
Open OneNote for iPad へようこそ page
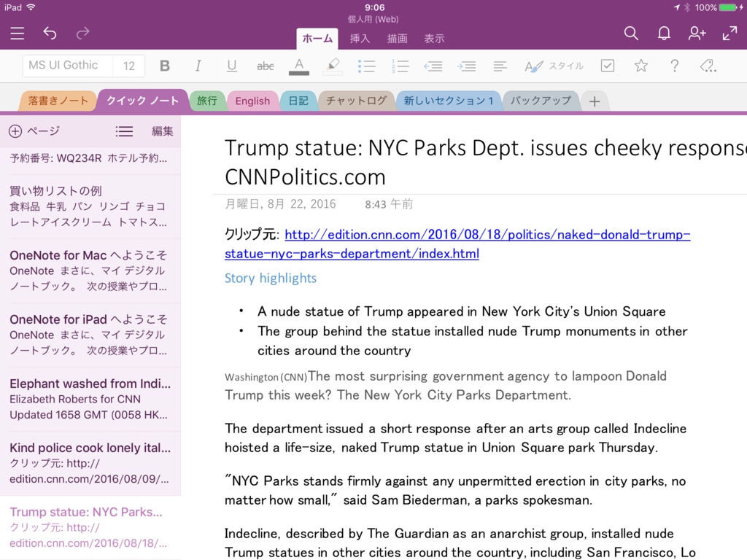[90, 335]
